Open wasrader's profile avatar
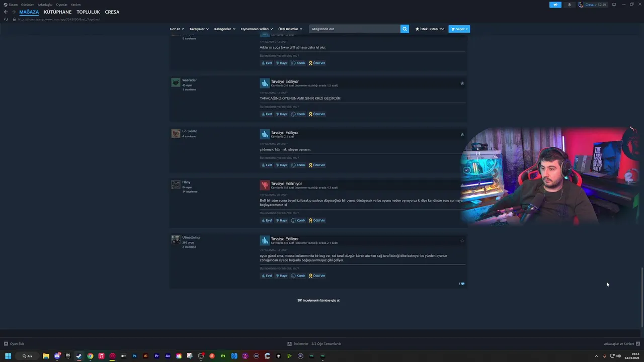This screenshot has width=644, height=362. (176, 82)
